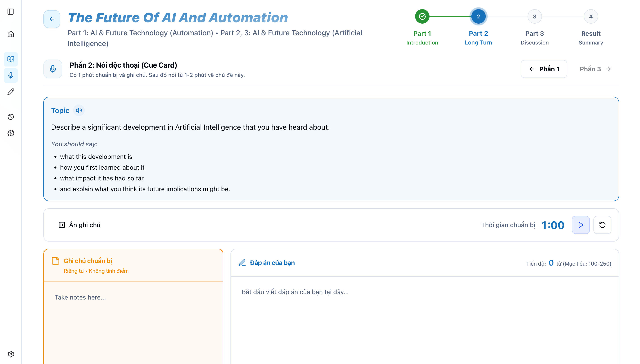Click the Phần 3 next button

(x=595, y=69)
